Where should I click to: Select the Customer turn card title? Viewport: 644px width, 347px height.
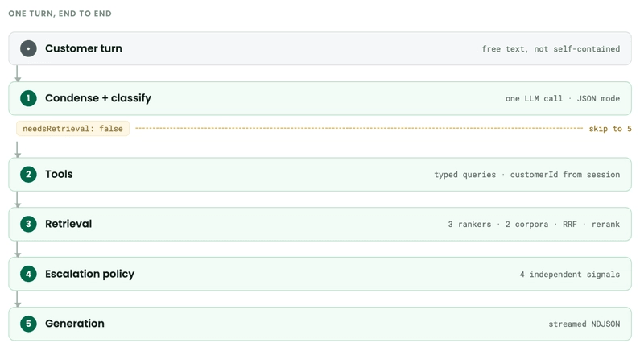84,48
